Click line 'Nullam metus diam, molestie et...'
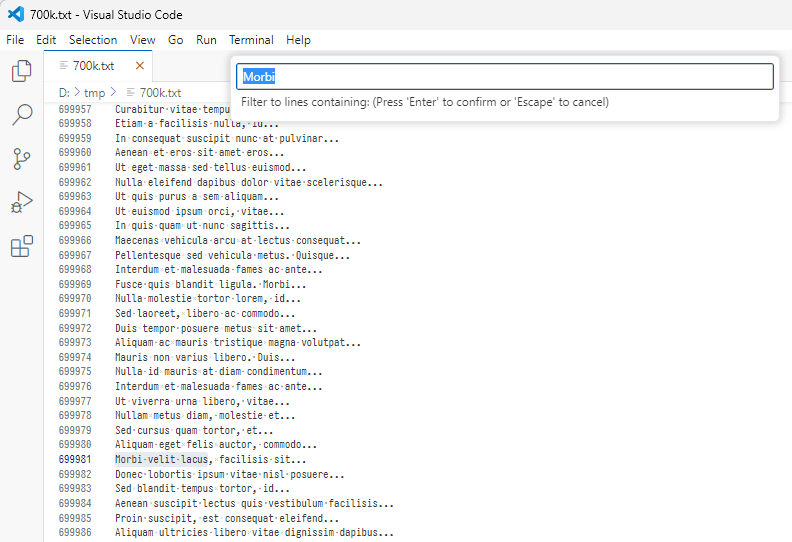The width and height of the screenshot is (792, 542). 205,416
